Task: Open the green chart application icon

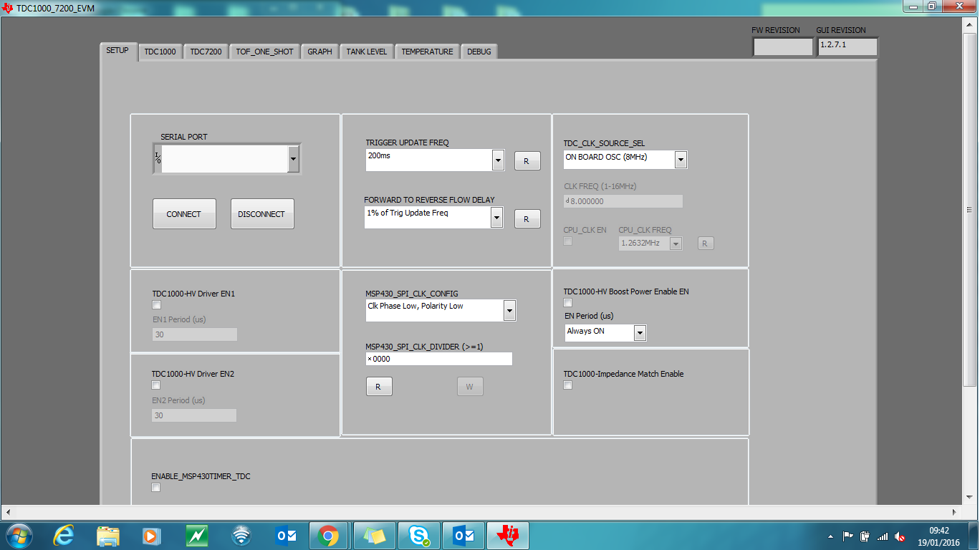Action: pos(197,536)
